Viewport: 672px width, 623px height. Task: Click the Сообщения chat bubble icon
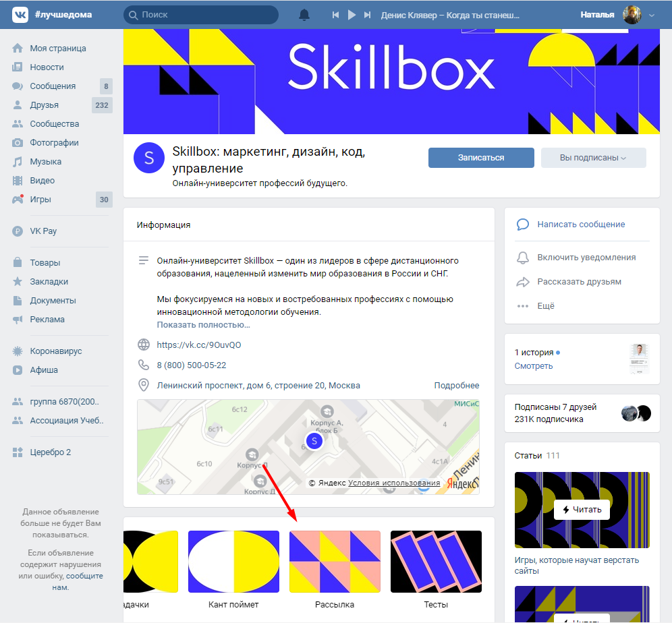(18, 86)
